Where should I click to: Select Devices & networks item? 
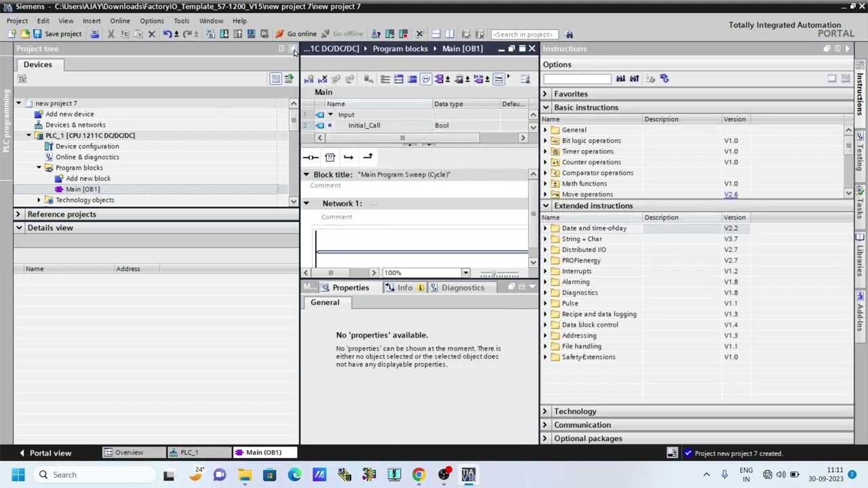[x=75, y=125]
